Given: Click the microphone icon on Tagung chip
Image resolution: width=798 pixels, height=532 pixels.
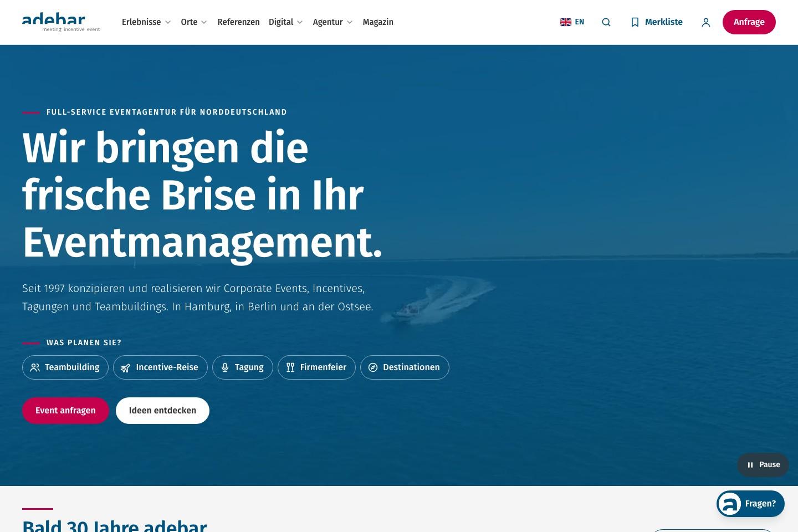Looking at the screenshot, I should pos(225,367).
